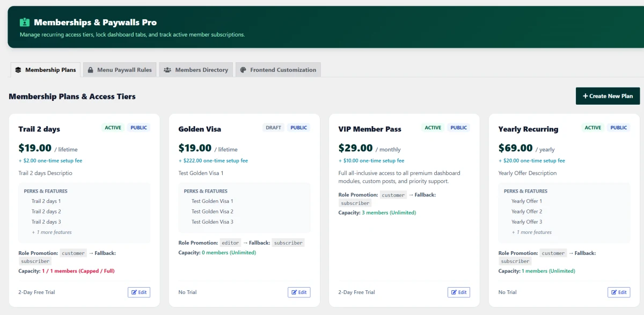This screenshot has height=315, width=644.
Task: Click PUBLIC badge on Yearly Recurring card
Action: 619,128
